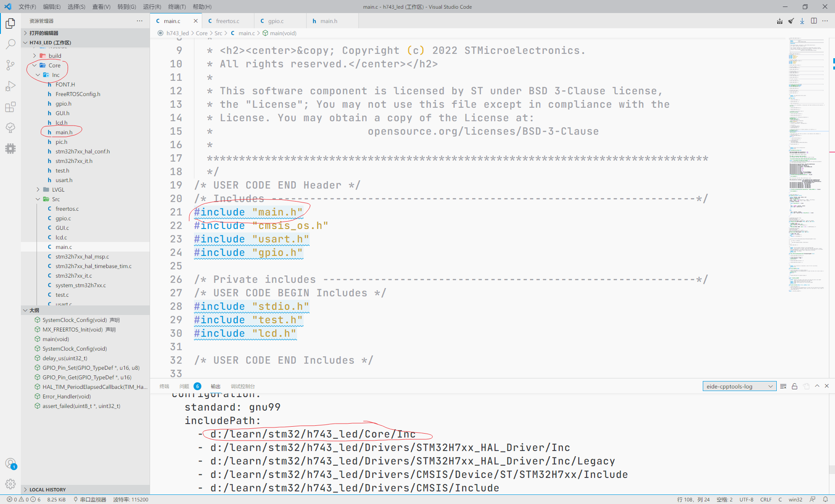Click UTF-8 encoding in status bar
835x504 pixels.
[747, 499]
